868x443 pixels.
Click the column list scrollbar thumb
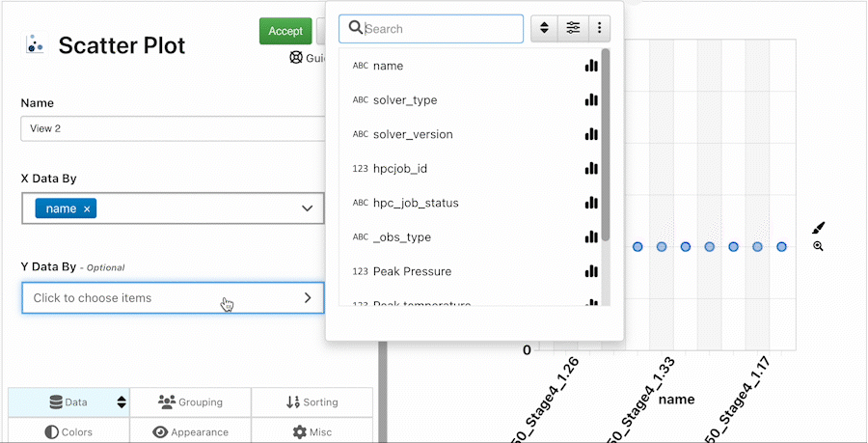point(606,145)
